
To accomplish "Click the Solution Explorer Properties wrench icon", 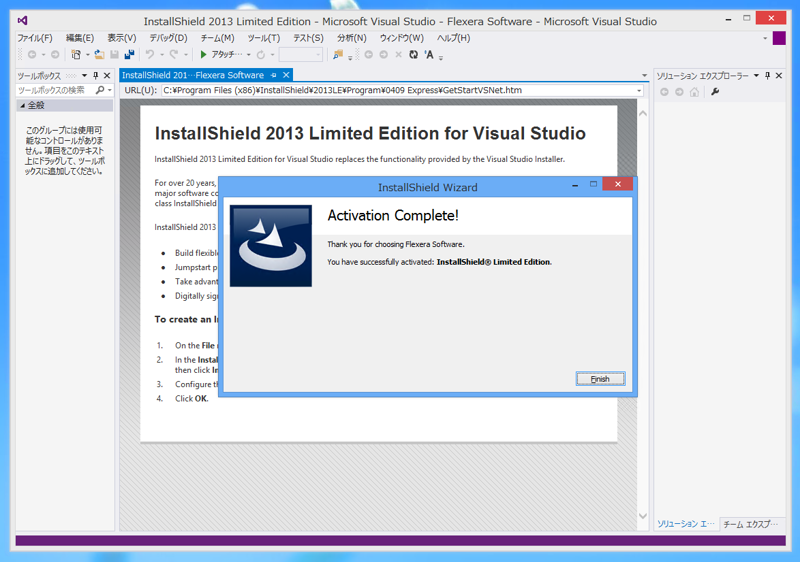I will tap(715, 92).
